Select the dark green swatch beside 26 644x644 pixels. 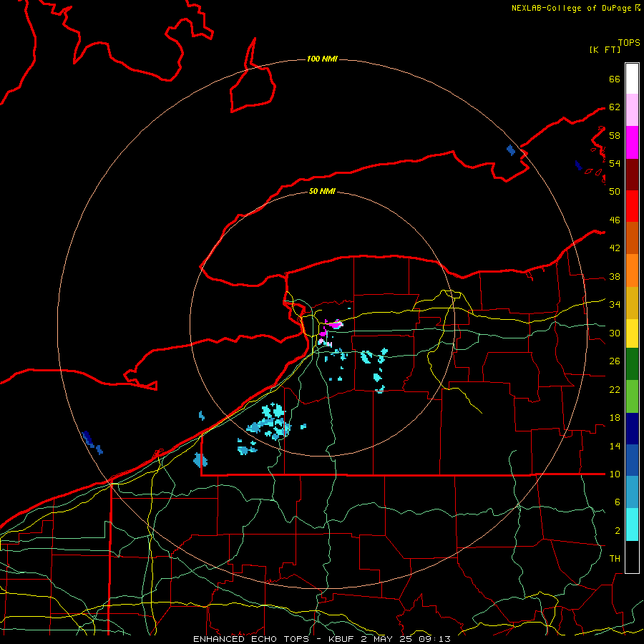point(632,364)
